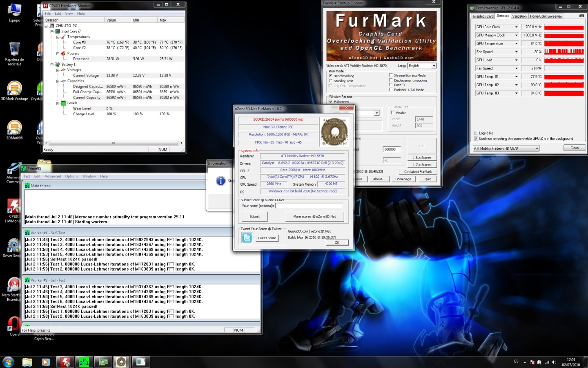Switch to Prime95 taskbar button
This screenshot has width=588, height=368.
[84, 362]
